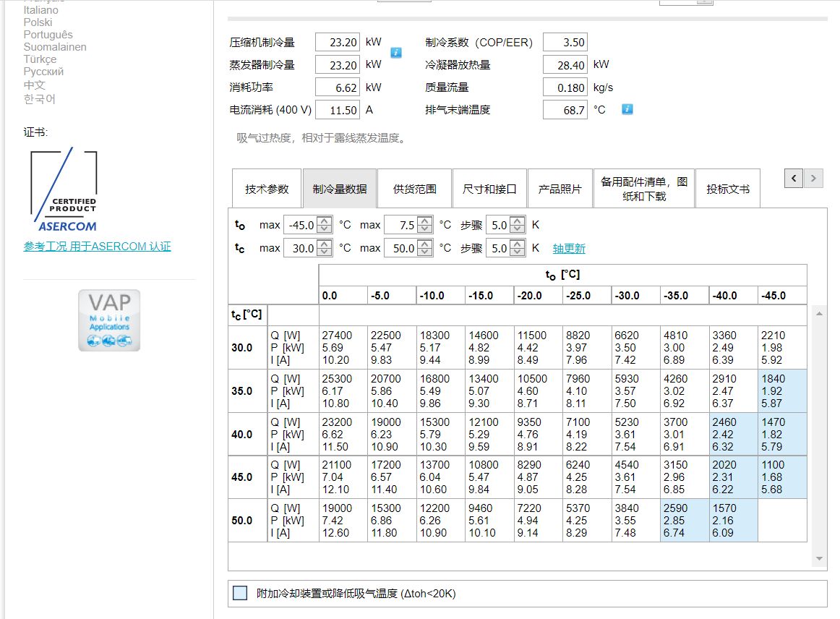Open the 技术参数 tab
Viewport: 840px width, 619px height.
267,189
